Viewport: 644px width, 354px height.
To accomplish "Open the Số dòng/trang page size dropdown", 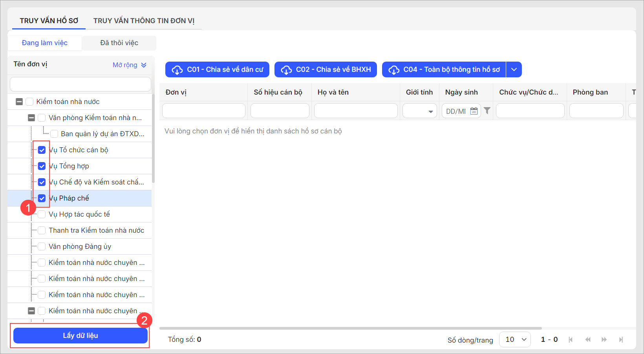I will coord(515,339).
